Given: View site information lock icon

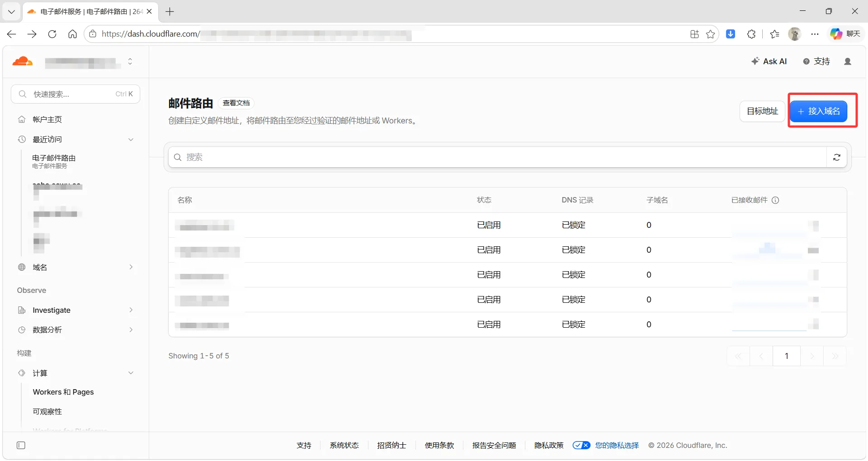Looking at the screenshot, I should (92, 34).
